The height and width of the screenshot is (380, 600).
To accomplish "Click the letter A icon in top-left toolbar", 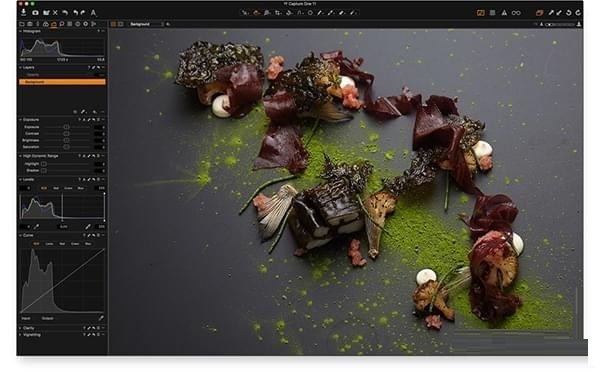I will click(x=93, y=13).
